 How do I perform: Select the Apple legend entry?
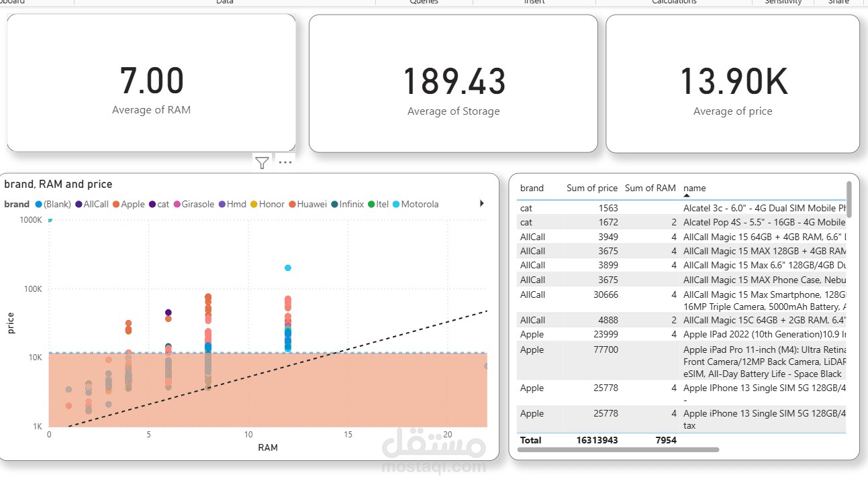pyautogui.click(x=128, y=204)
